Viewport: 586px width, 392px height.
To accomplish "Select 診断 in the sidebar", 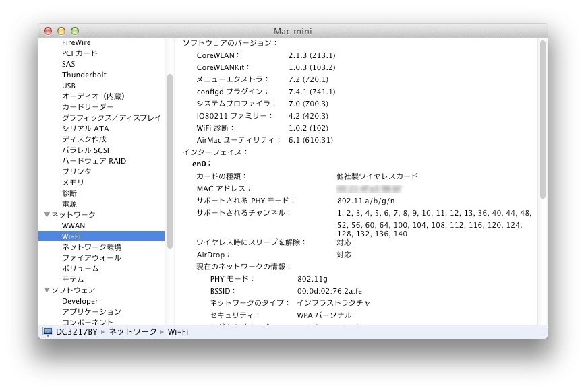I will click(x=69, y=193).
